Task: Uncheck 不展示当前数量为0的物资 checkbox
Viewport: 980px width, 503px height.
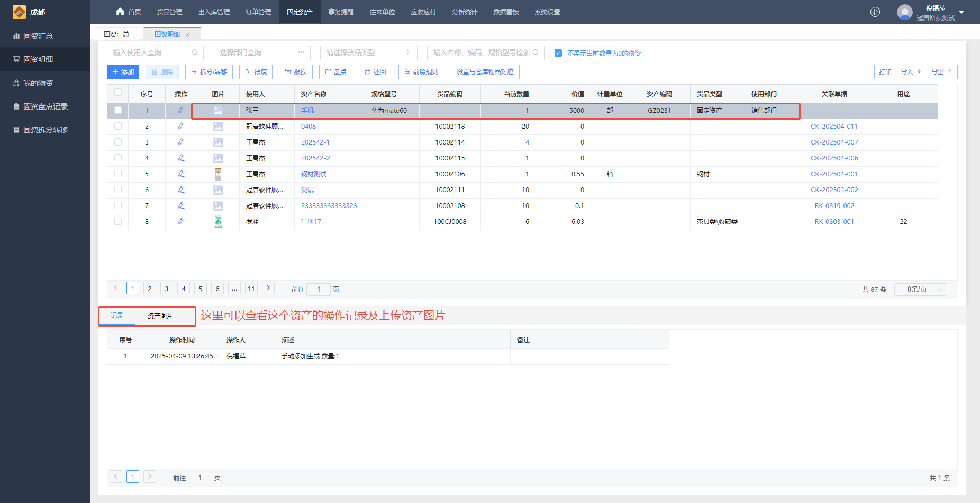Action: (558, 53)
